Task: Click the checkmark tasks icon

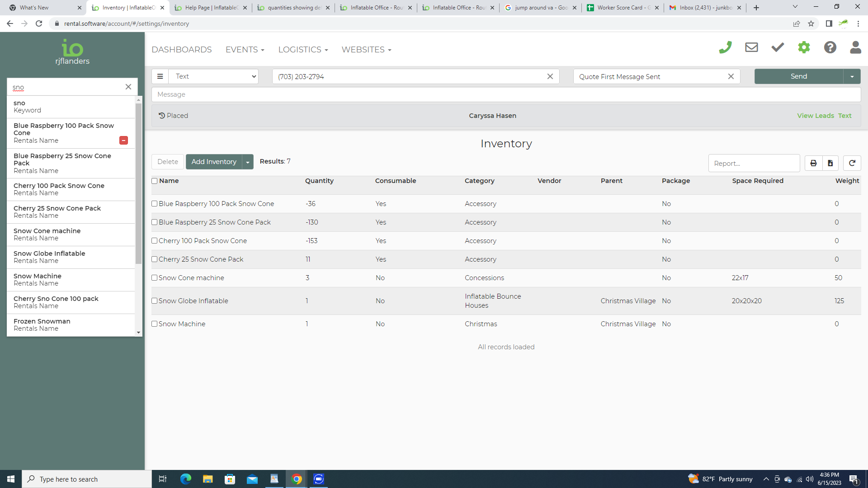Action: [x=778, y=47]
